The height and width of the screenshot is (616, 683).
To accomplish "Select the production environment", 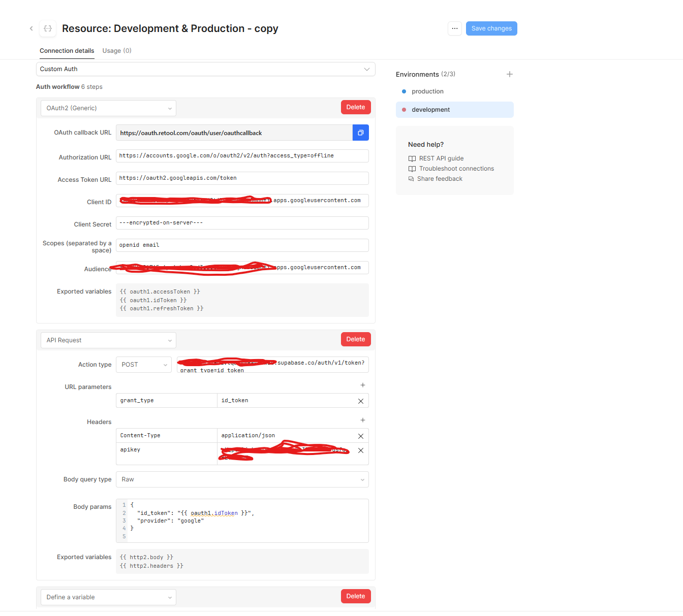I will (x=427, y=91).
